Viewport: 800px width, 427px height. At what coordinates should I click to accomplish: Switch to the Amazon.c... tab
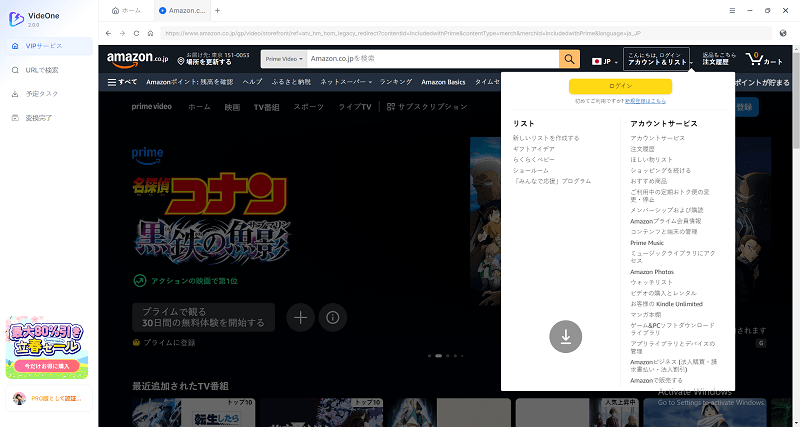pyautogui.click(x=182, y=10)
